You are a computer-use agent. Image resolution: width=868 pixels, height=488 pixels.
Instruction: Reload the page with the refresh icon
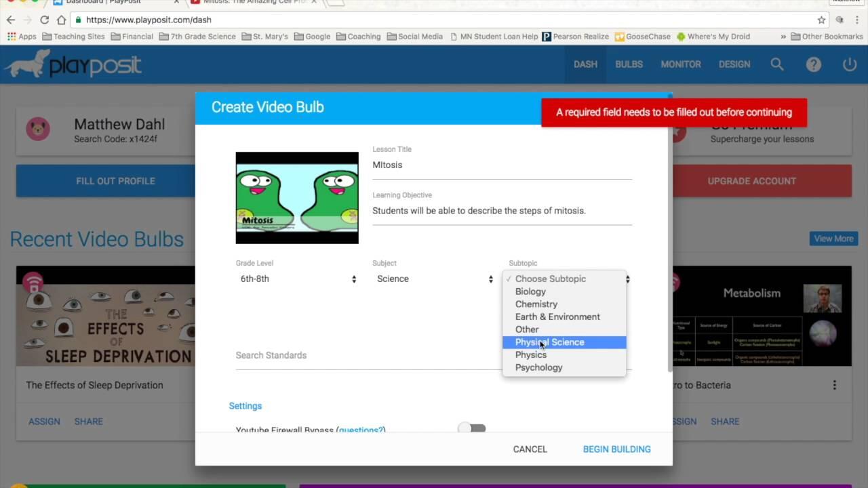pos(45,20)
